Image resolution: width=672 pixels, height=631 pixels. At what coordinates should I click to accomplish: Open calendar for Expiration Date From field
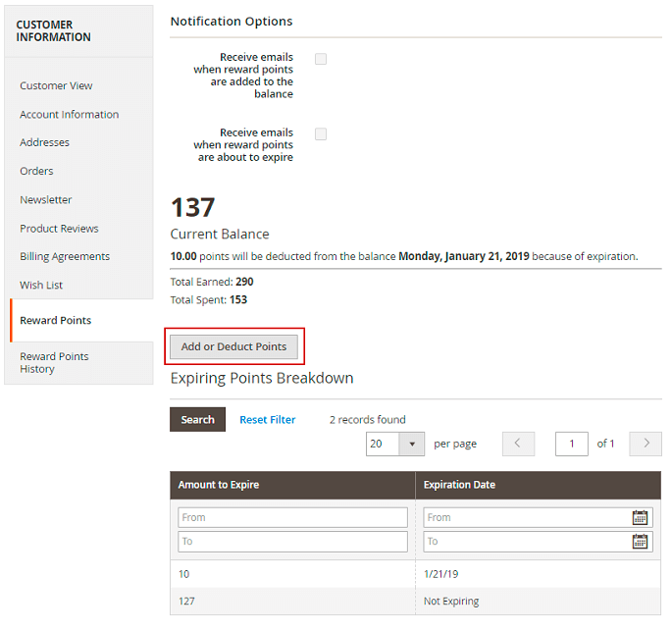click(x=640, y=517)
